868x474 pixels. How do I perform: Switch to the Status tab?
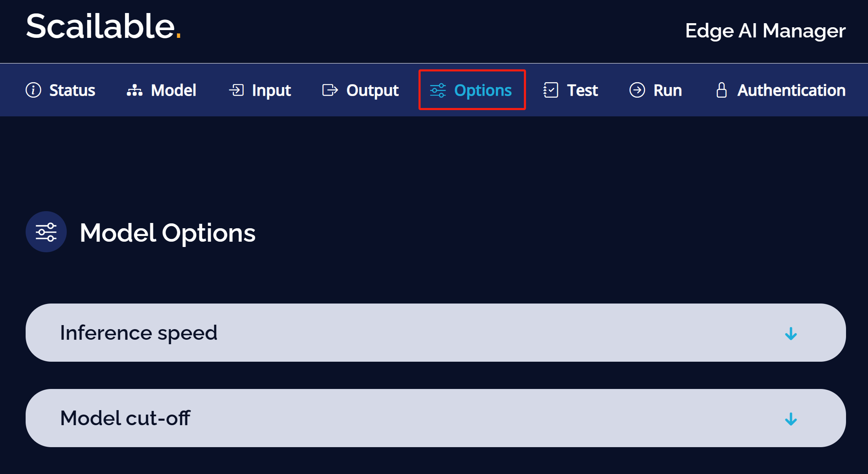(x=60, y=90)
